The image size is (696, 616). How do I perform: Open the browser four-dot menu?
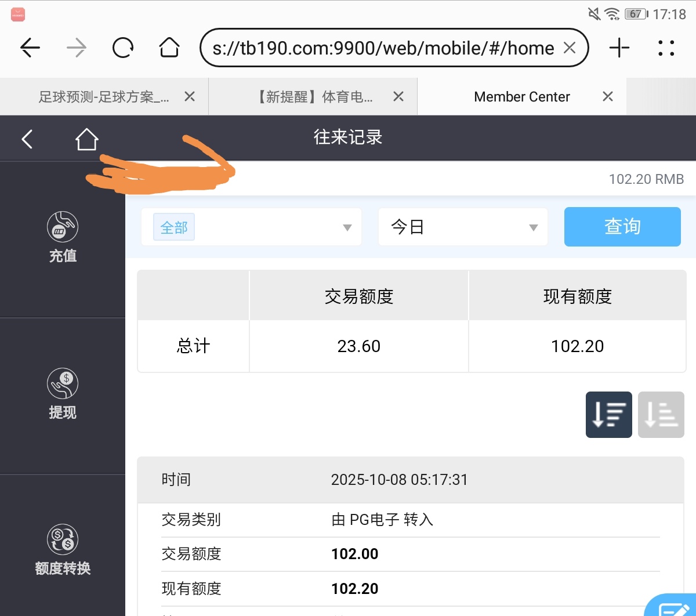coord(666,48)
